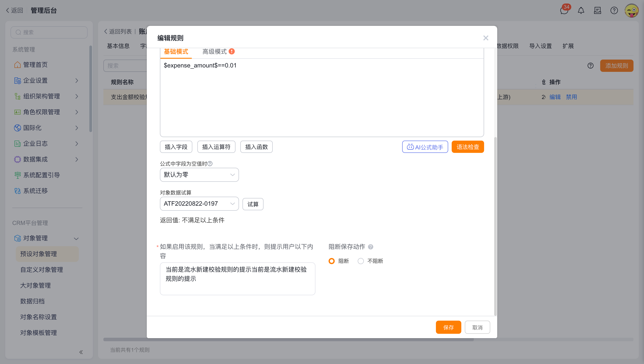Select the 不阻断 radio option
The height and width of the screenshot is (364, 644).
tap(361, 261)
